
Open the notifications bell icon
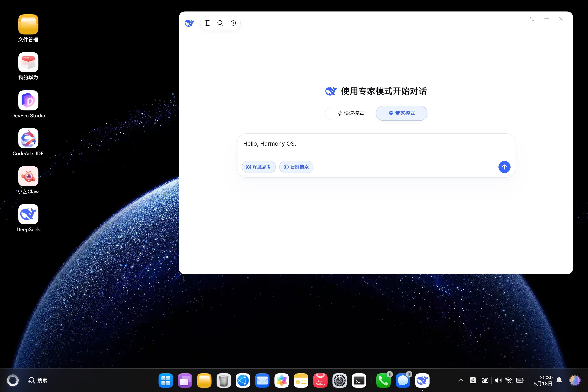559,381
